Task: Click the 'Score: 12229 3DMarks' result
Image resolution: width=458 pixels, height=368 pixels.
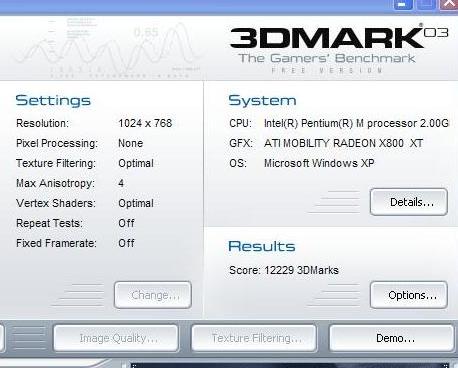Action: click(284, 270)
